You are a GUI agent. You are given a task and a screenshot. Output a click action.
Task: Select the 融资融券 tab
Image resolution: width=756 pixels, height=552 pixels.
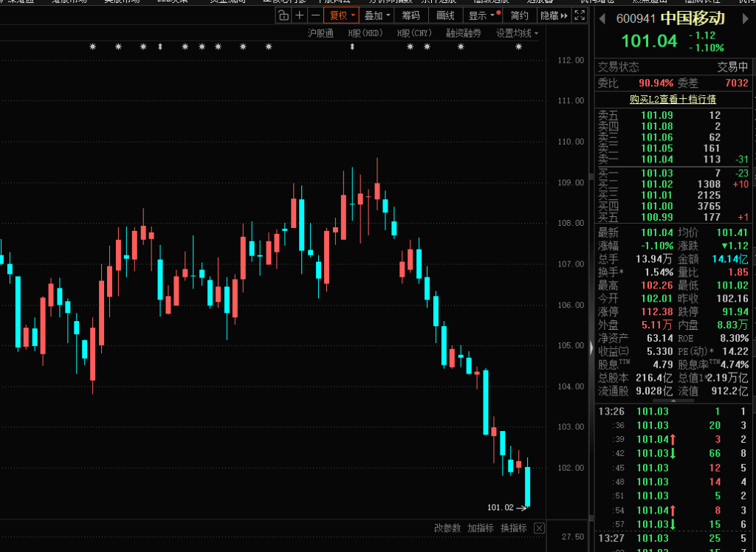tap(463, 33)
